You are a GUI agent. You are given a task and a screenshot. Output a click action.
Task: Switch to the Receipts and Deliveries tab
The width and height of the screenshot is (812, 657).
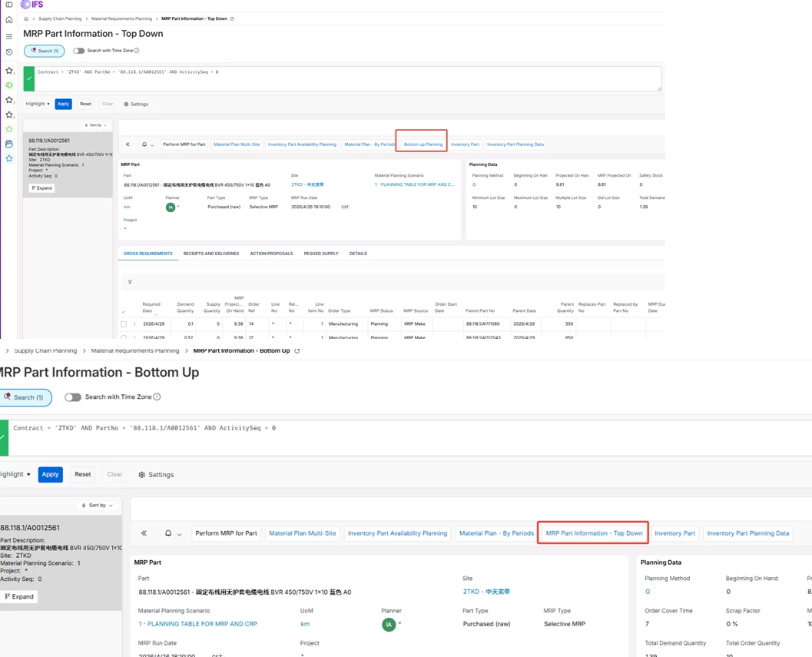[x=211, y=254]
